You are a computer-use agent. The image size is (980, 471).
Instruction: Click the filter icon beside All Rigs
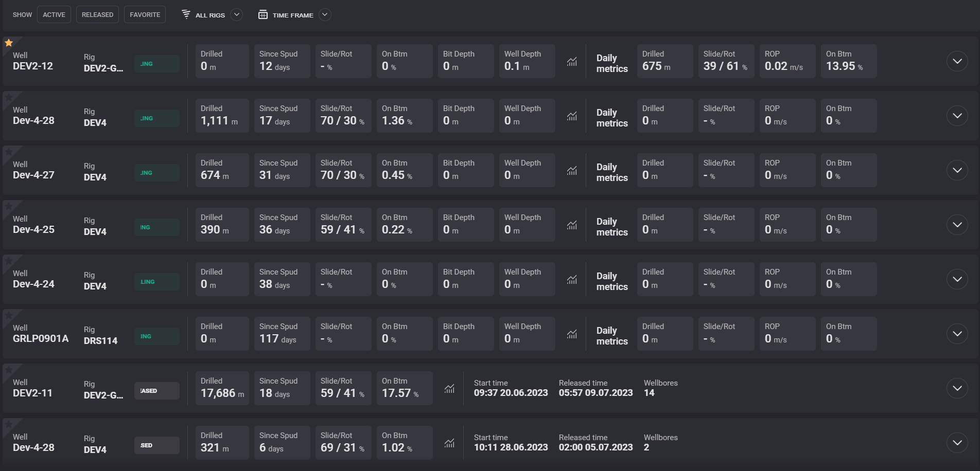[x=186, y=14]
